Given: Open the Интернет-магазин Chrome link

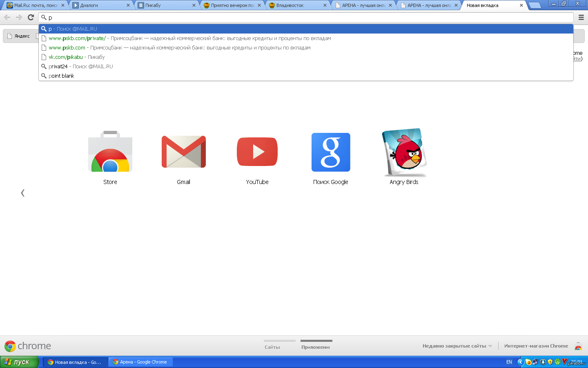Looking at the screenshot, I should click(x=536, y=346).
